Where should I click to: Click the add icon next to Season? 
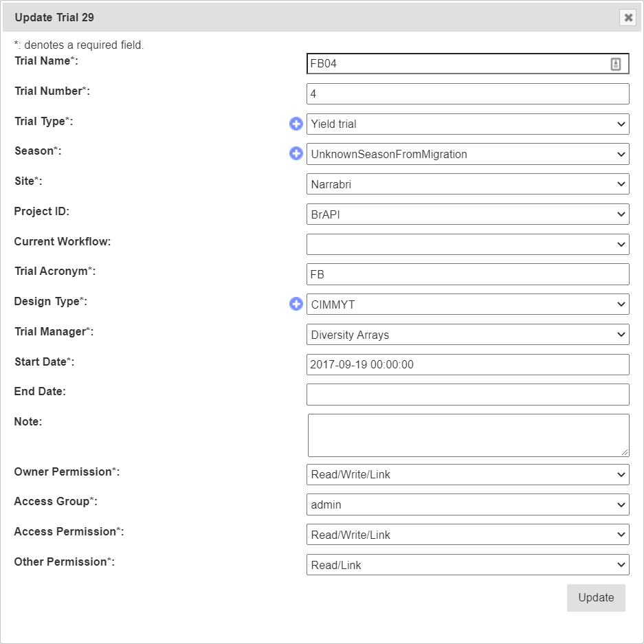[x=296, y=154]
